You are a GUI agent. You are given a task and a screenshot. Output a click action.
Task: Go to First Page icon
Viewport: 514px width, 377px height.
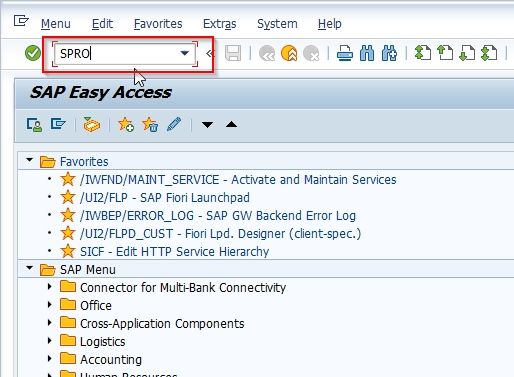pos(423,53)
